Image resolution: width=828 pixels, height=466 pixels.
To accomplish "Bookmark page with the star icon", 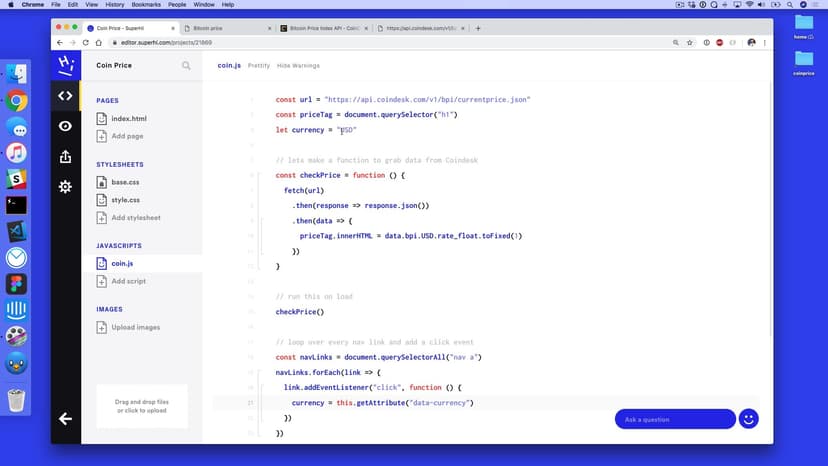I will (x=691, y=43).
